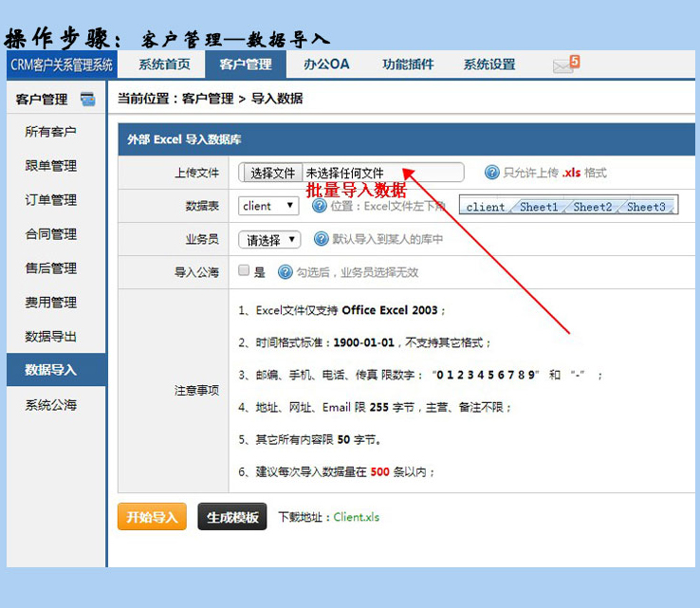The image size is (700, 608).
Task: Open the 数据表 client dropdown
Action: click(x=269, y=206)
